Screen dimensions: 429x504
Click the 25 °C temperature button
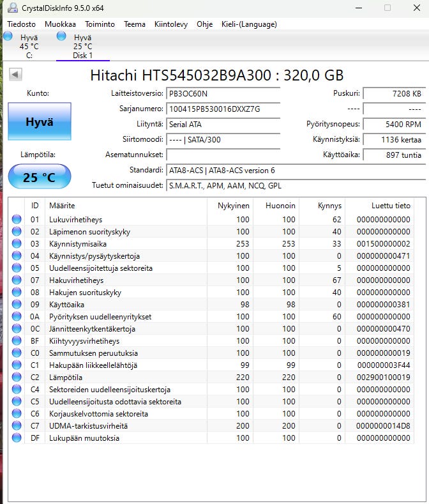39,177
